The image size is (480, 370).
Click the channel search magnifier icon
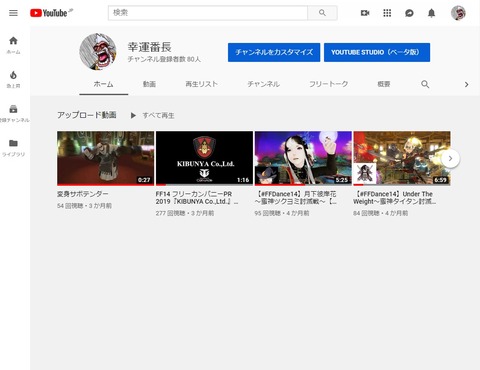click(x=425, y=84)
